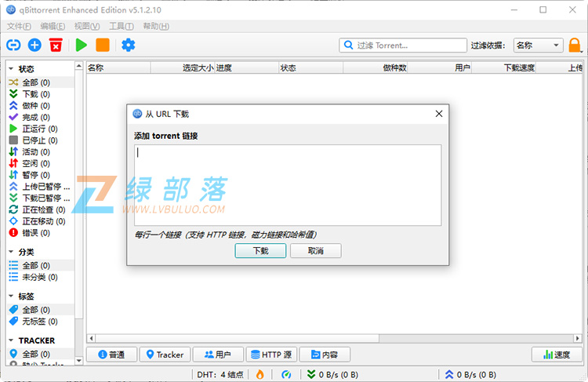Sort by the 选定大小 column header
The height and width of the screenshot is (382, 588).
[183, 68]
